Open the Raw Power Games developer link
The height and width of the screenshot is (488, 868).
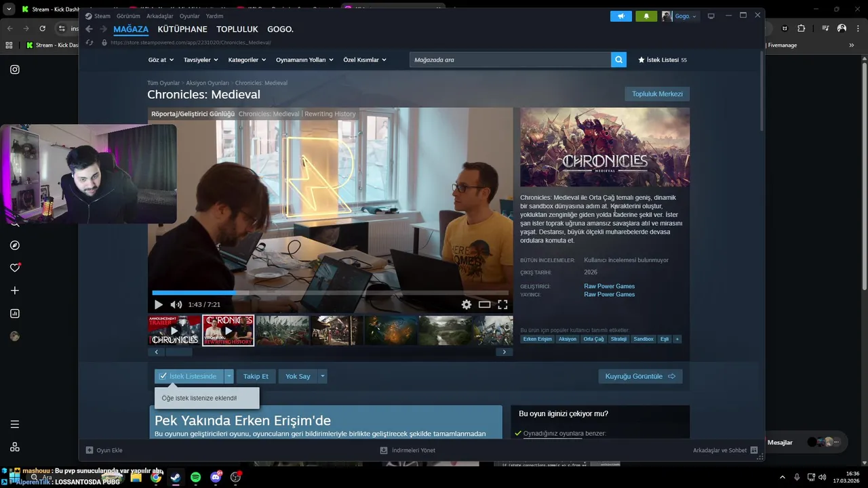click(x=609, y=286)
